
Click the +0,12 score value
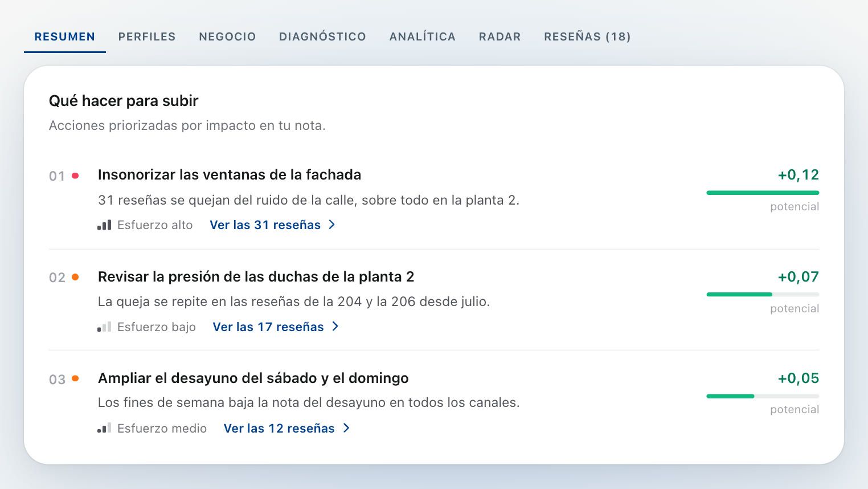point(799,175)
